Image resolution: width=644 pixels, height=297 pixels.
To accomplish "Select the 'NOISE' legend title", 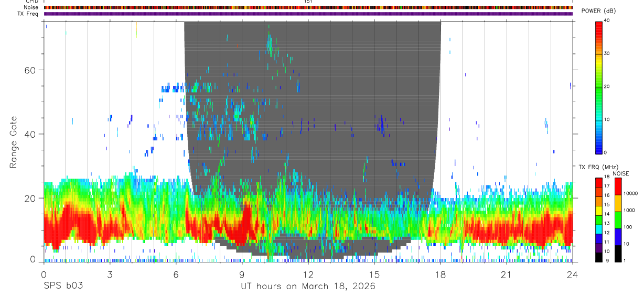I will point(621,174).
